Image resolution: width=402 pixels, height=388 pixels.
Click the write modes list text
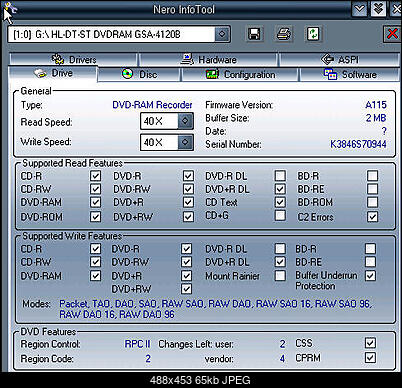215,309
